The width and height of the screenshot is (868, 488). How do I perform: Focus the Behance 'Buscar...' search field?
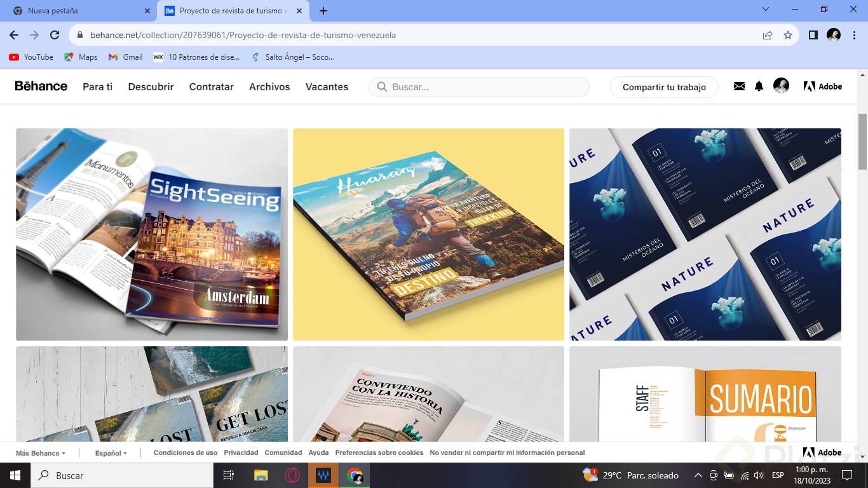[x=479, y=87]
